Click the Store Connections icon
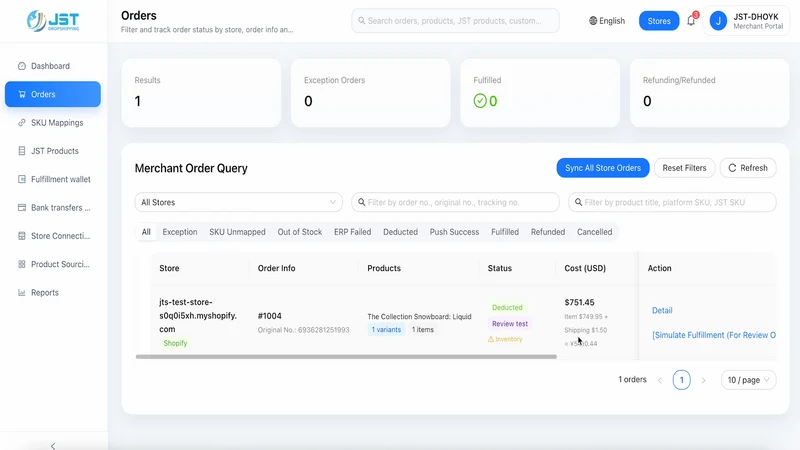 point(21,236)
